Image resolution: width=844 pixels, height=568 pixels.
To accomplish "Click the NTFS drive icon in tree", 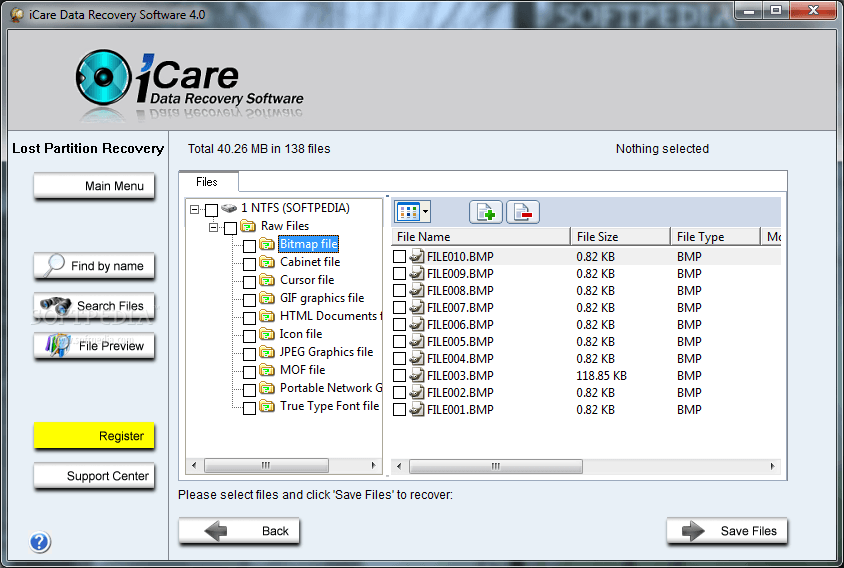I will click(x=229, y=208).
